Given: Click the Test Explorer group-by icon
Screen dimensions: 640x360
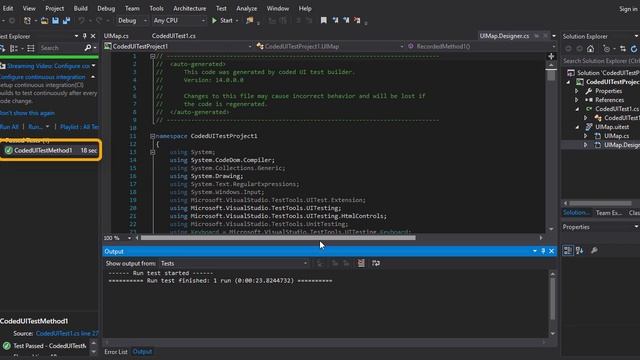Looking at the screenshot, I should 14,48.
